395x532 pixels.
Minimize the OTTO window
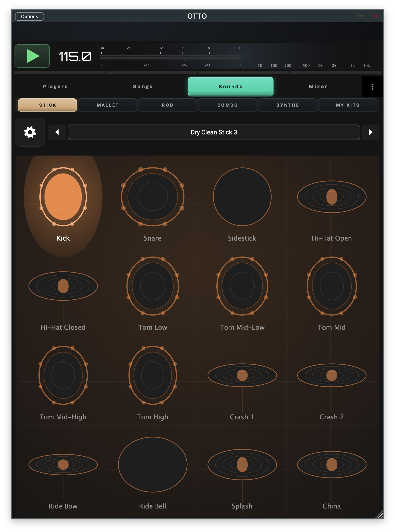(361, 16)
